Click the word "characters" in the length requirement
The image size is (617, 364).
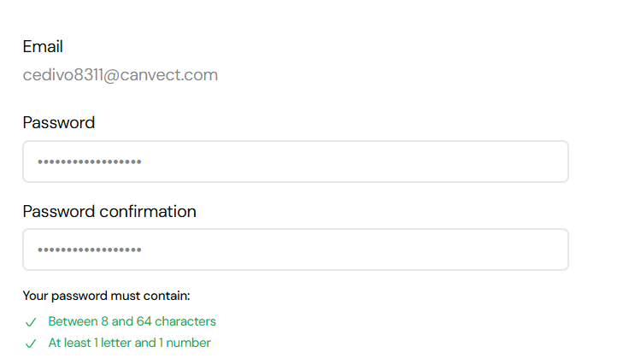coord(187,321)
